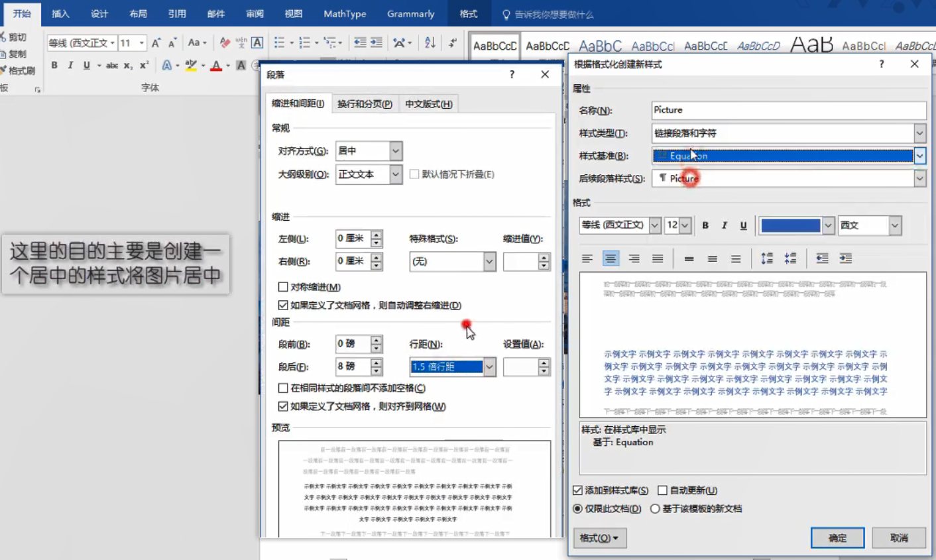Viewport: 936px width, 560px height.
Task: Open font size 12 dropdown
Action: coord(685,225)
